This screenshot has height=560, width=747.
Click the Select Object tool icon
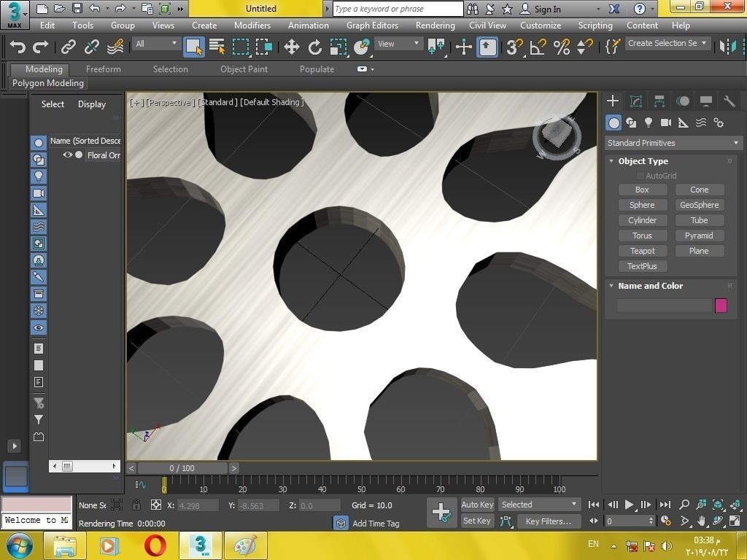coord(193,47)
